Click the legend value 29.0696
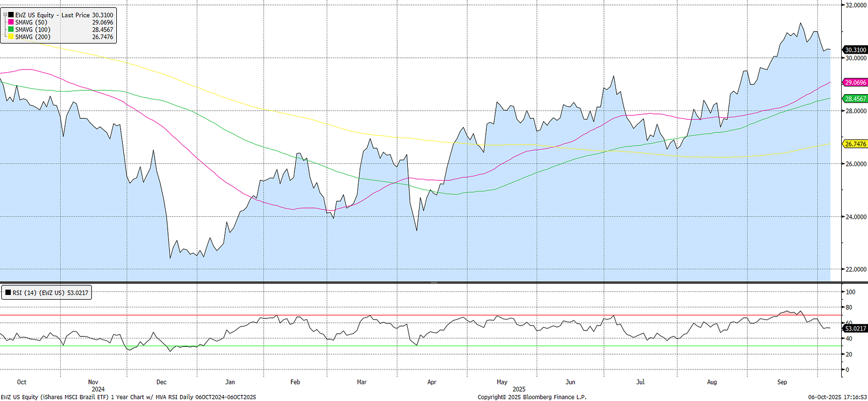Screen dimensions: 868x401 point(104,22)
